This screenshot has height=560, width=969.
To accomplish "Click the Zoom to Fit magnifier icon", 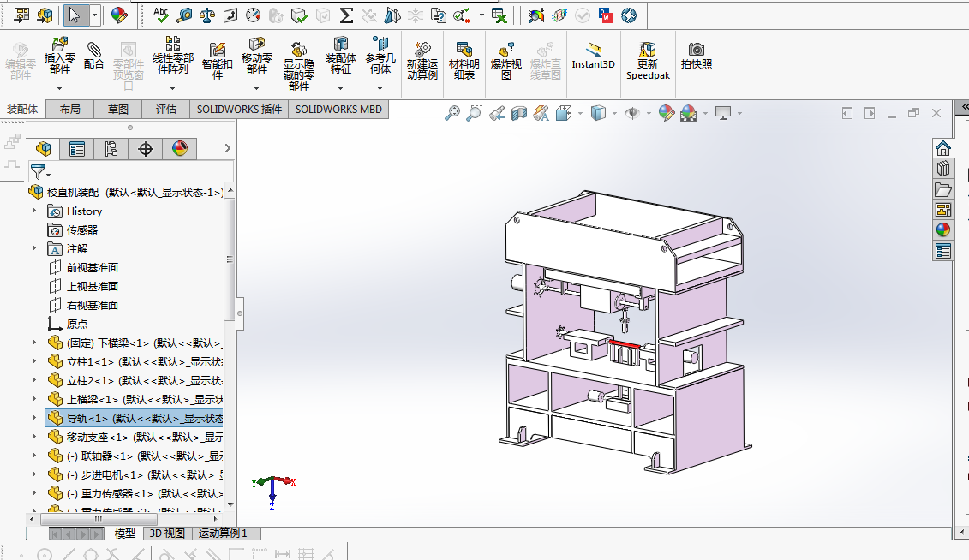I will (452, 113).
